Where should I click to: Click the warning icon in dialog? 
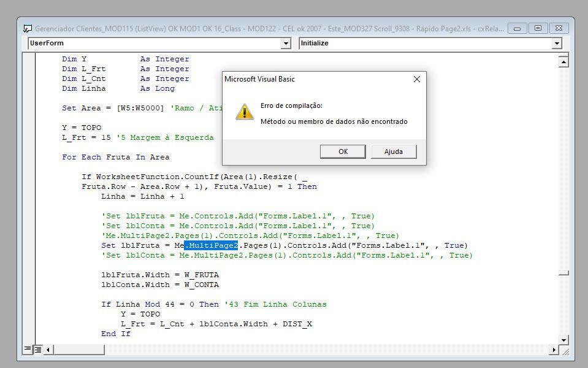point(245,112)
